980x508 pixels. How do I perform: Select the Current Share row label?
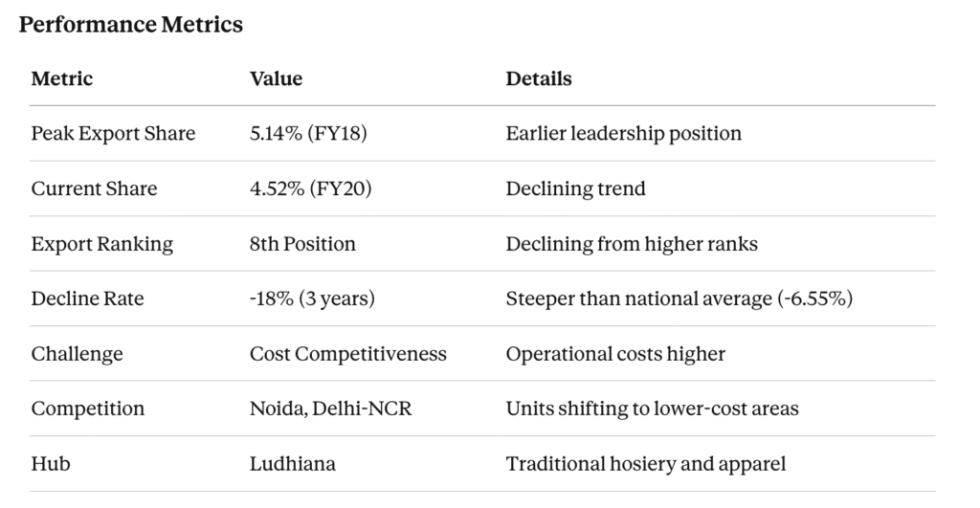(94, 188)
